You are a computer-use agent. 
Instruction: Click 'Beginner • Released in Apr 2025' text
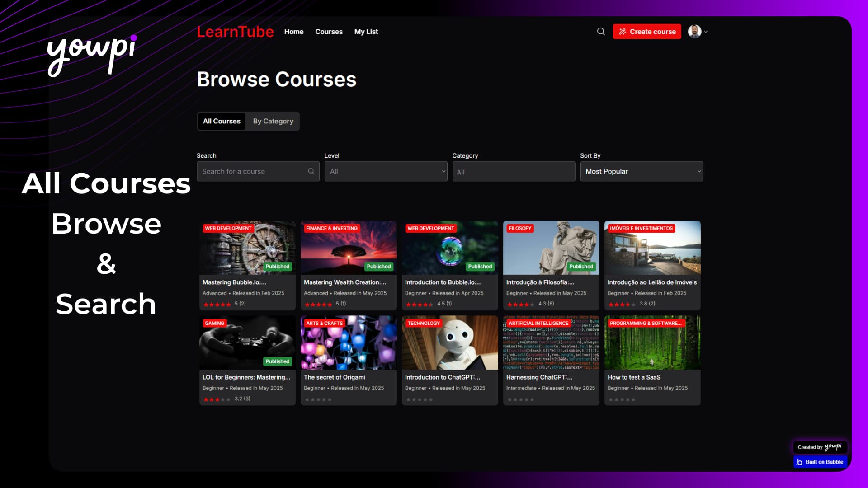coord(444,293)
